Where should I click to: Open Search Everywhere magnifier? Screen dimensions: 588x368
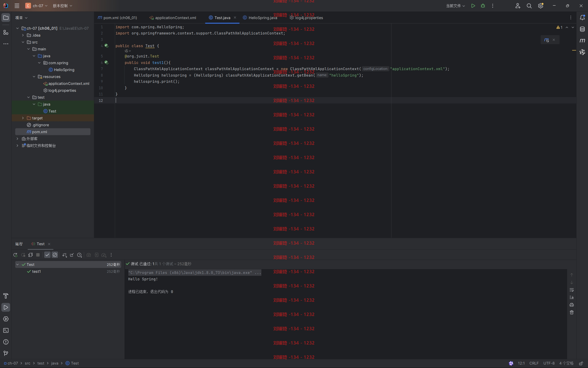529,6
